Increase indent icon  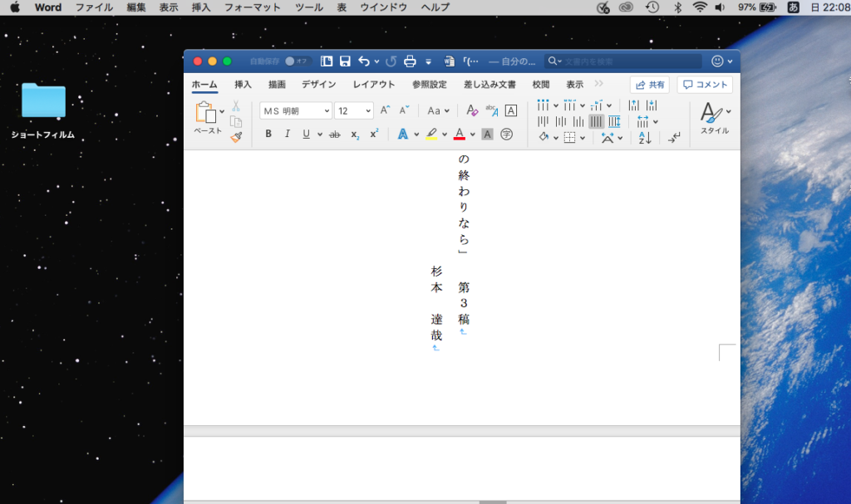point(652,105)
